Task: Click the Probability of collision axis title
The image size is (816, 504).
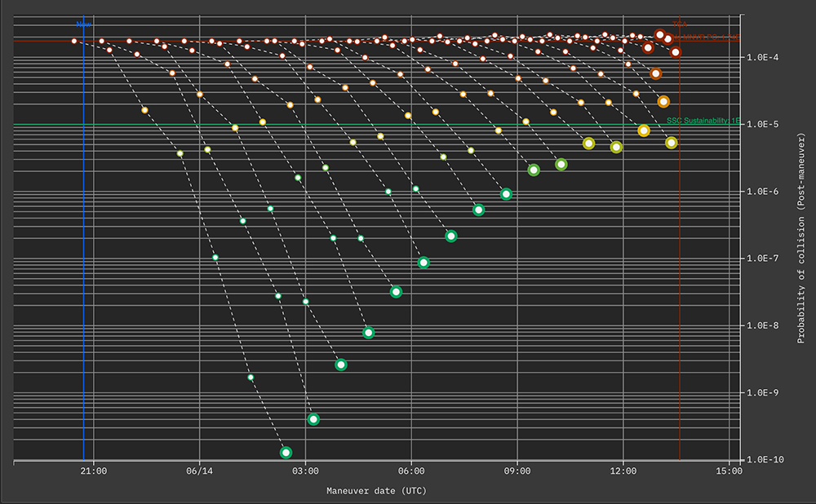Action: click(801, 238)
